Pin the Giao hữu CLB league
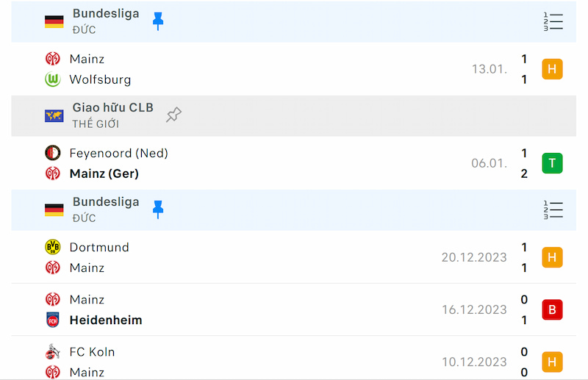The height and width of the screenshot is (380, 588). [173, 115]
